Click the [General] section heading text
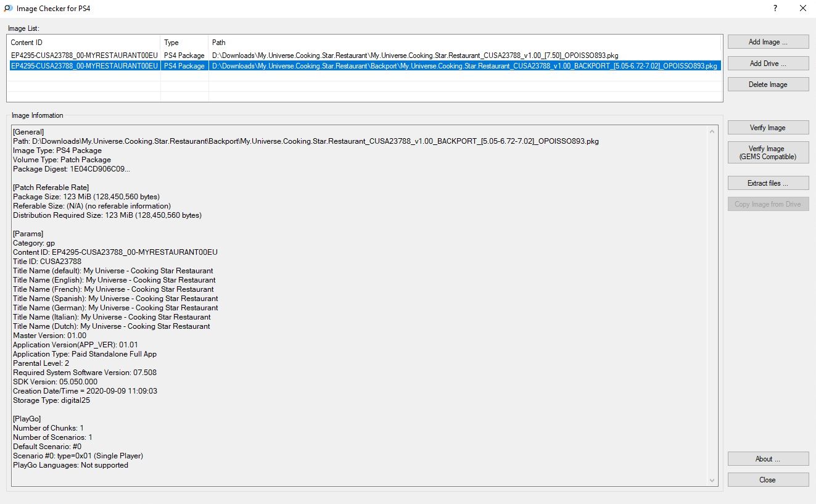The width and height of the screenshot is (816, 504). pyautogui.click(x=28, y=132)
